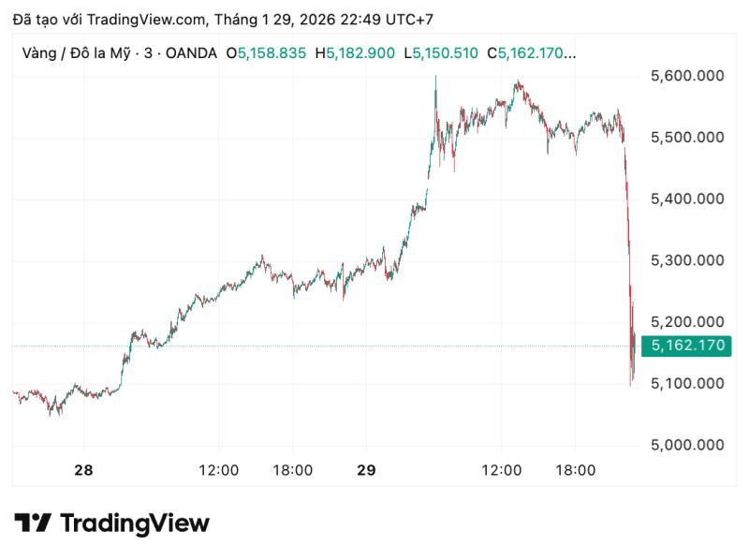Screen dimensions: 749x560
Task: Click the 5,100.000 price axis label
Action: point(687,384)
